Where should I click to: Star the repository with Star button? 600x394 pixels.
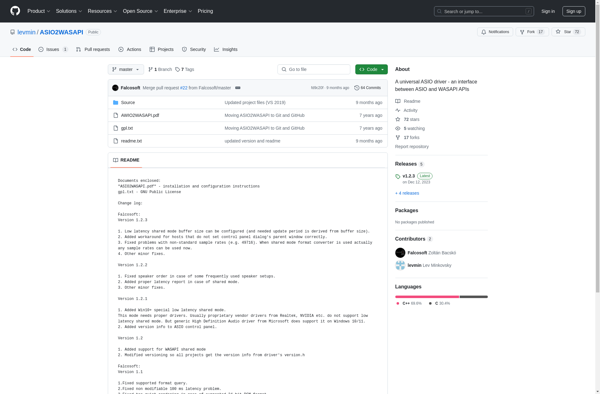(x=568, y=32)
